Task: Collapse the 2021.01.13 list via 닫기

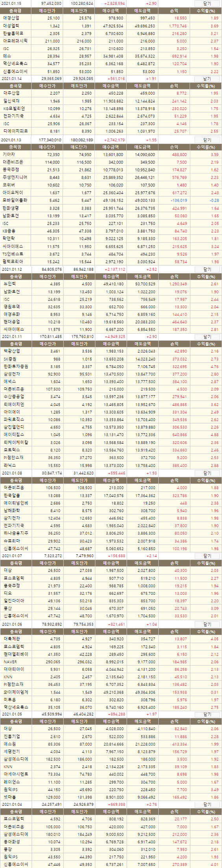Action: coord(207,140)
